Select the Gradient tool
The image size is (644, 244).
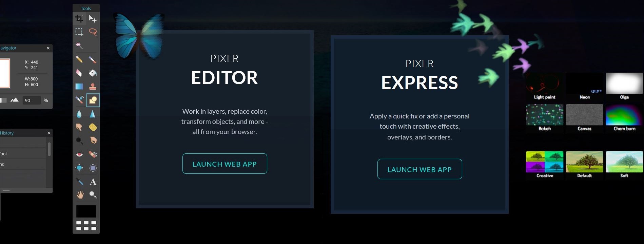(x=79, y=87)
